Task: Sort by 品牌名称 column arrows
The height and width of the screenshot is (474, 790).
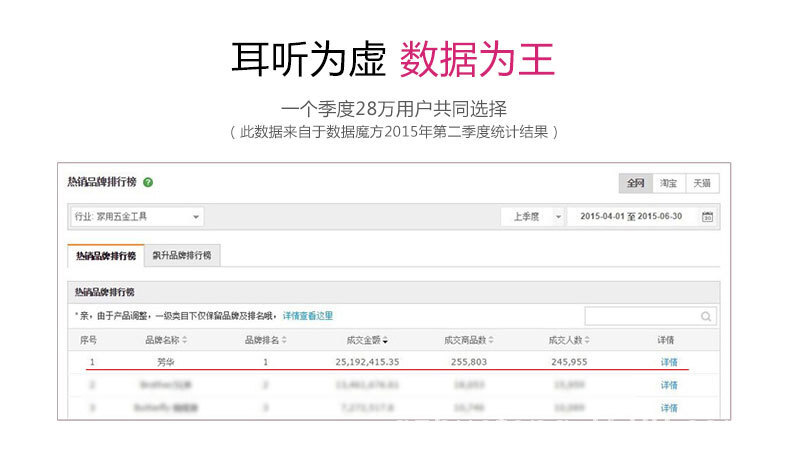Action: click(184, 341)
